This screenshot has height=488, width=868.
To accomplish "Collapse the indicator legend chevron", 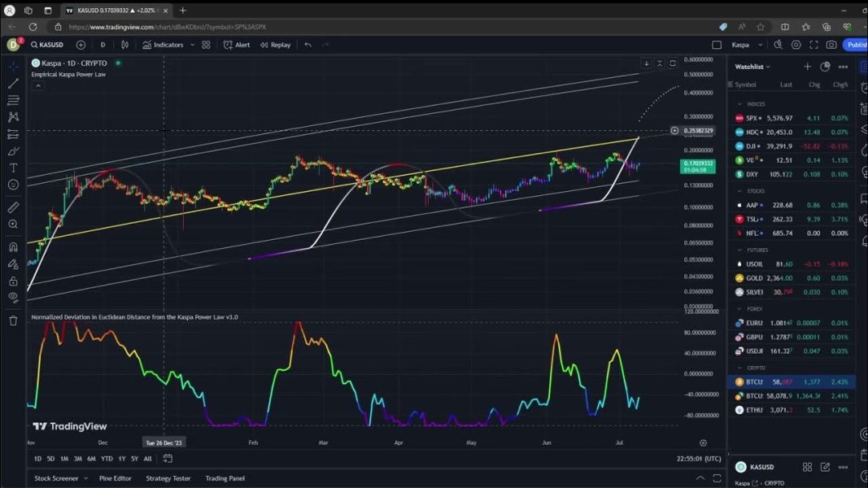I will point(37,85).
